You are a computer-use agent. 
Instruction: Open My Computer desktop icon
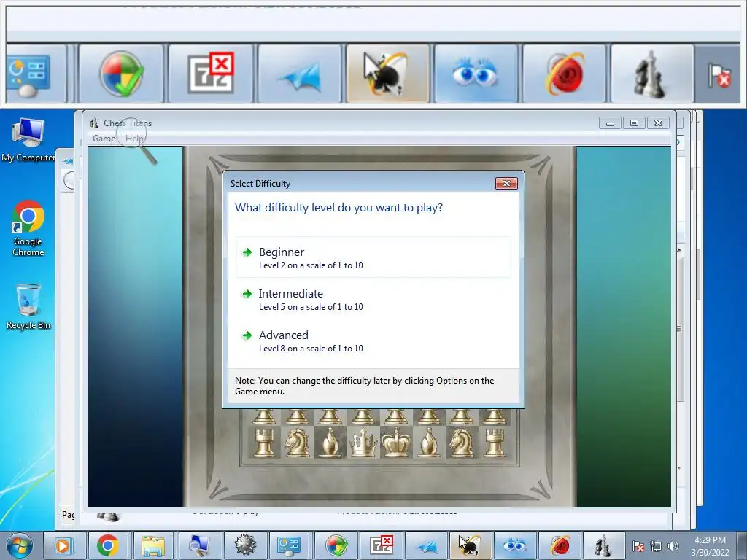(28, 140)
